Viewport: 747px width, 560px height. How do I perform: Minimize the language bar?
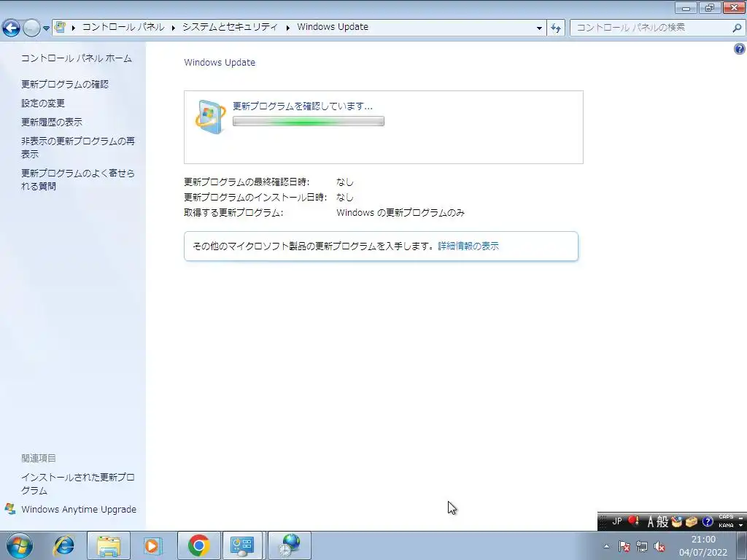coord(741,517)
